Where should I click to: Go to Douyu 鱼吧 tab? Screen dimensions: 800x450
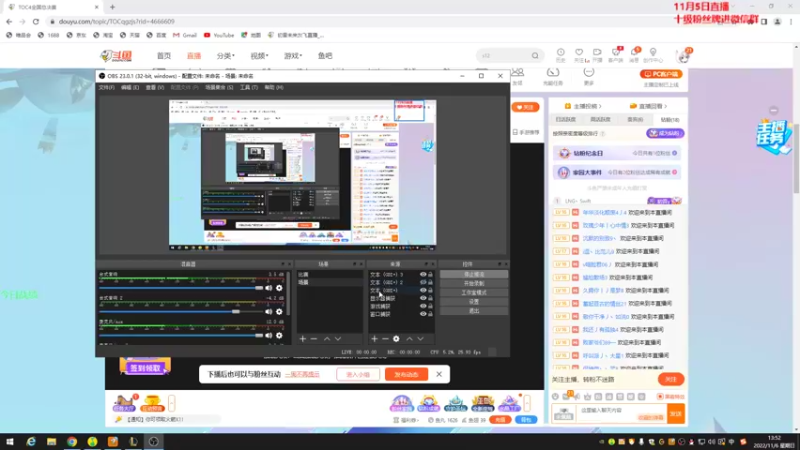(x=325, y=56)
